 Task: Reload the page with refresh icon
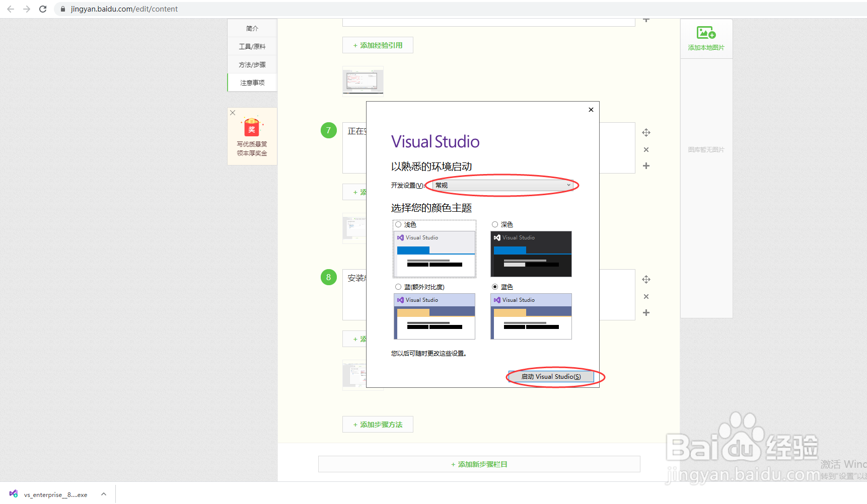43,9
